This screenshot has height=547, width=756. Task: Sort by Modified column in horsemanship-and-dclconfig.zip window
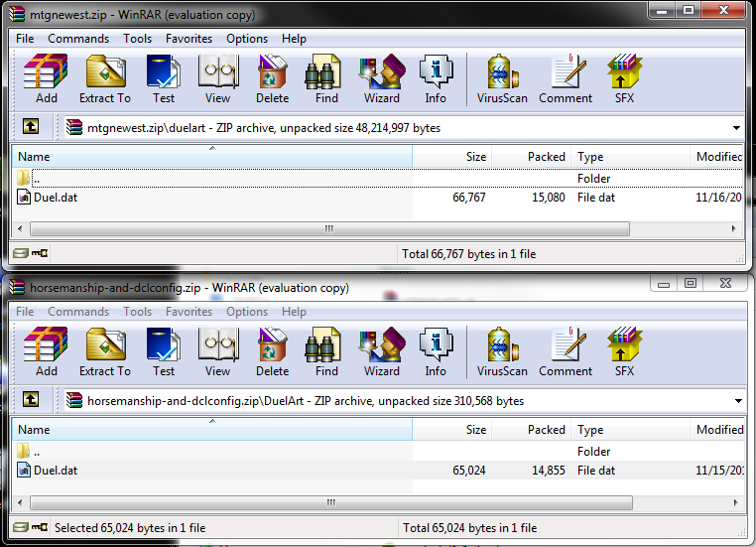[x=716, y=429]
